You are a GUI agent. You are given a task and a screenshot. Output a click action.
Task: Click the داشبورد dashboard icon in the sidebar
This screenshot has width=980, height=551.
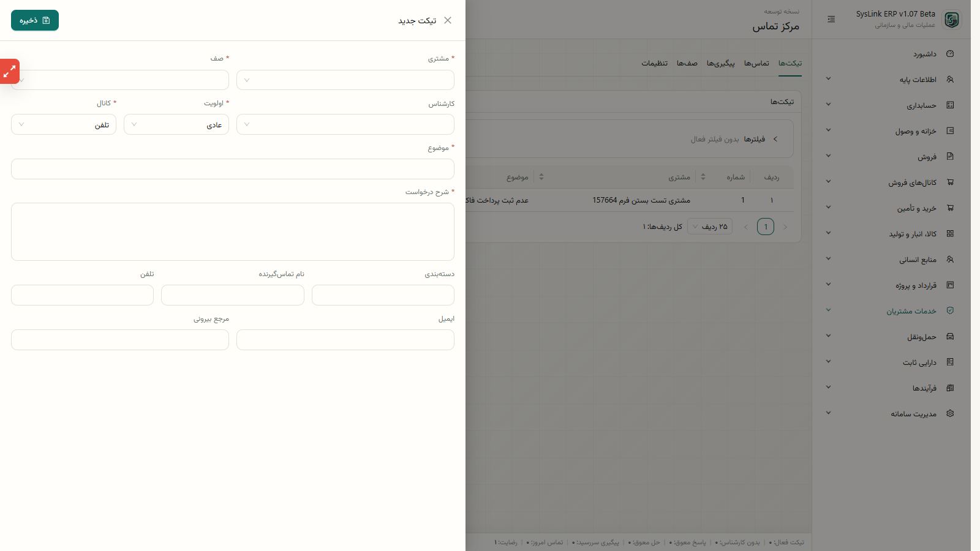[950, 54]
